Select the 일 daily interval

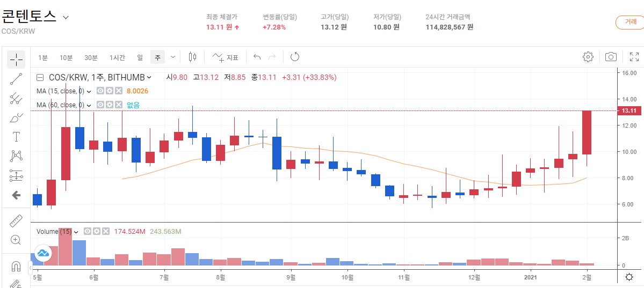coord(140,57)
